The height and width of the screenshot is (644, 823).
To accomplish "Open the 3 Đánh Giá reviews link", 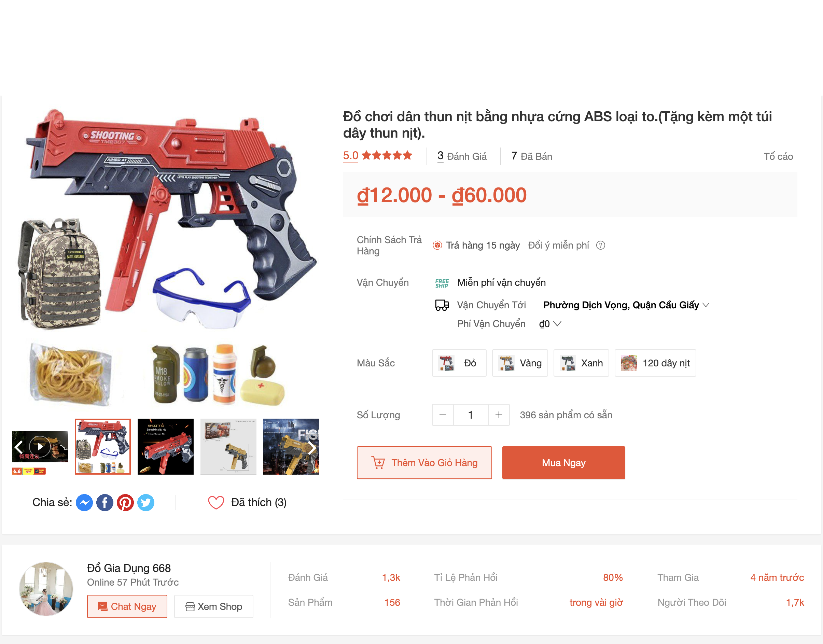I will coord(462,156).
